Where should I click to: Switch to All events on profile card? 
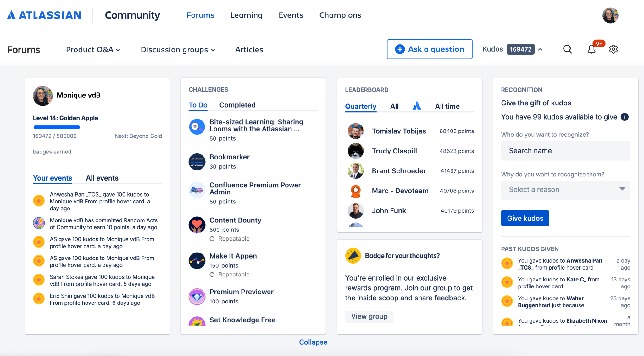click(x=102, y=178)
